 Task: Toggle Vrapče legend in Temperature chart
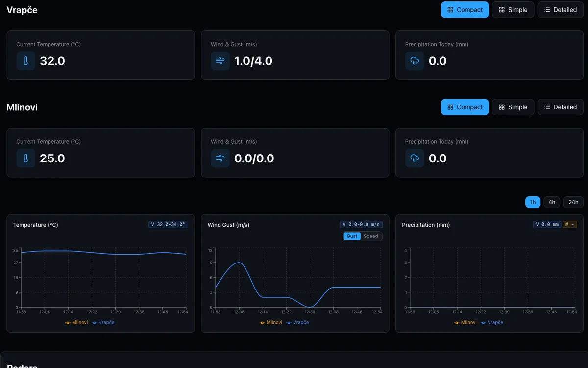pyautogui.click(x=103, y=322)
